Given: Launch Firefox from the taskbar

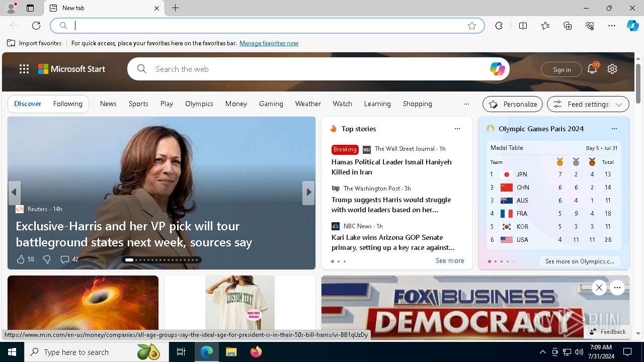Looking at the screenshot, I should [256, 352].
